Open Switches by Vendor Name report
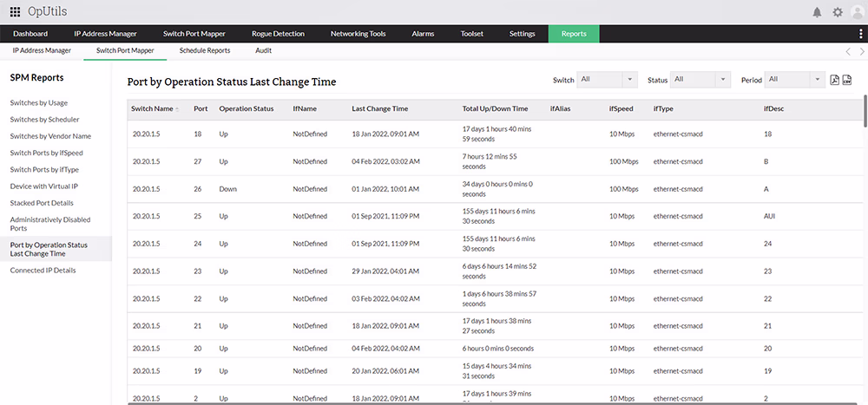The image size is (868, 405). pyautogui.click(x=50, y=136)
